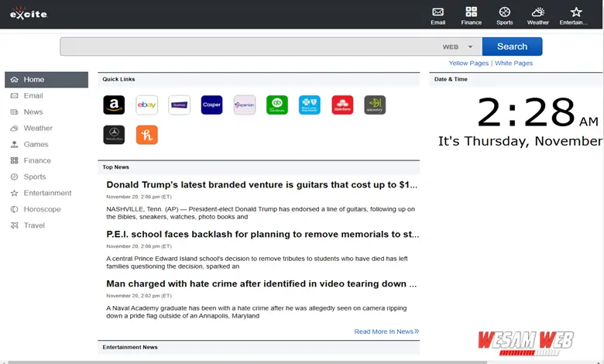Open Weather from the top header icons
This screenshot has width=604, height=364.
click(x=537, y=12)
